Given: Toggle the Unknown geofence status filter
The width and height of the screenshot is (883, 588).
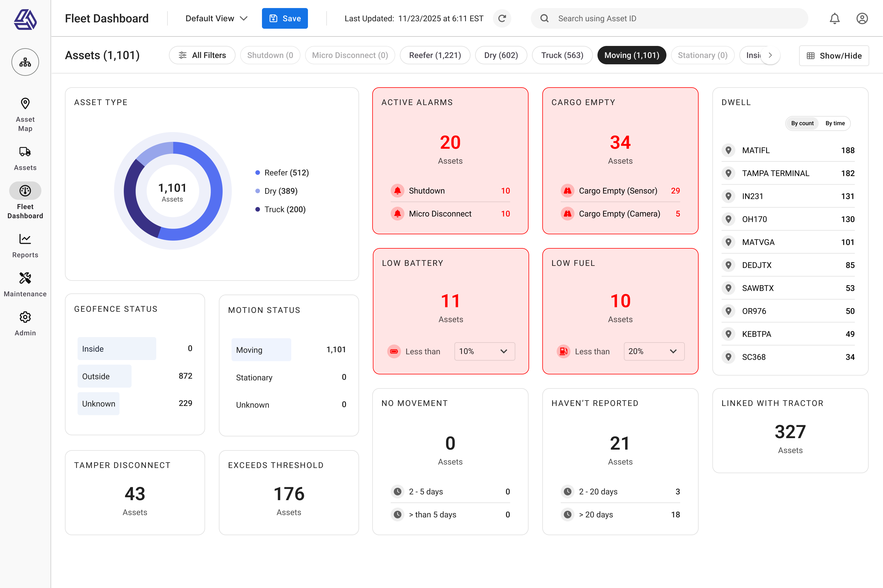Looking at the screenshot, I should [x=98, y=403].
